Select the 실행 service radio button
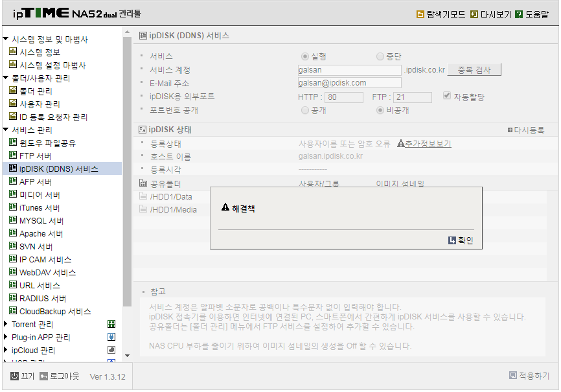Viewport: 561px width, 392px height. coord(305,56)
